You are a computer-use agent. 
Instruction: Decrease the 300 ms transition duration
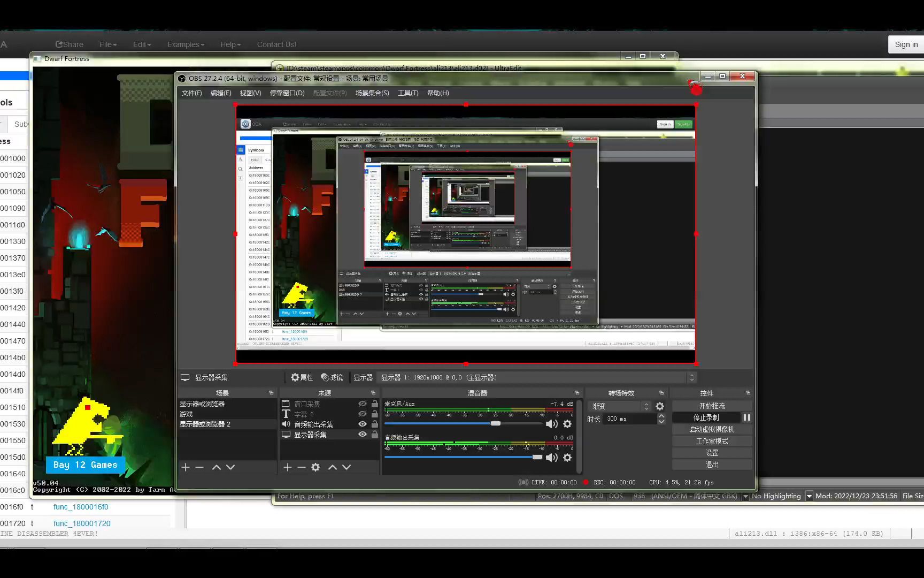(x=661, y=422)
